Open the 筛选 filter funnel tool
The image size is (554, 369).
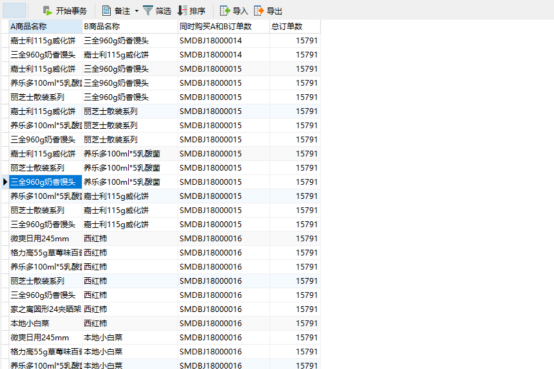point(157,11)
